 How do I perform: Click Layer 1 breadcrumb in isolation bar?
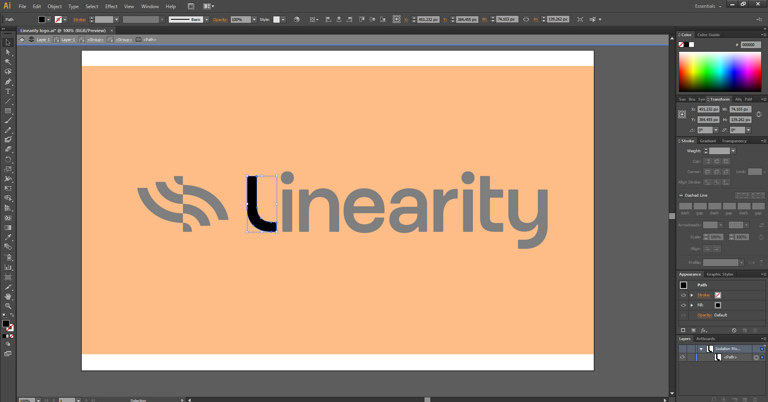point(43,40)
